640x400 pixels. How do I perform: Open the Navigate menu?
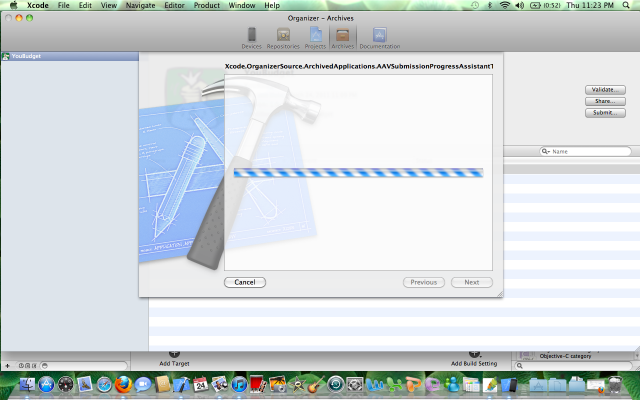(x=140, y=5)
